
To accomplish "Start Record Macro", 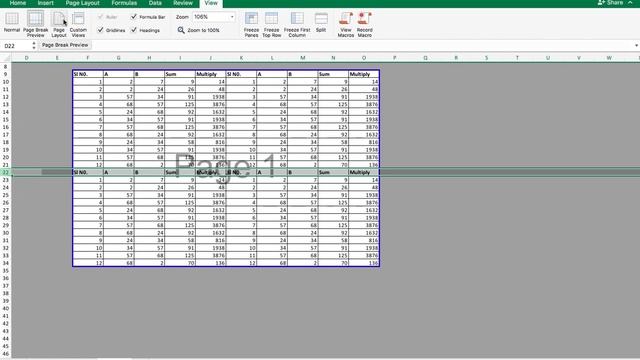I will point(364,24).
